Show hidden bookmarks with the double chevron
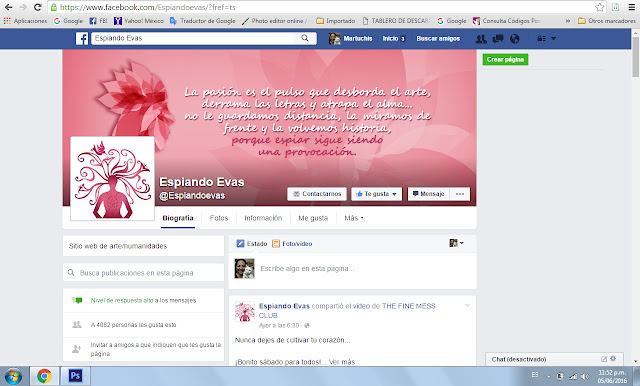This screenshot has height=386, width=640. (568, 21)
